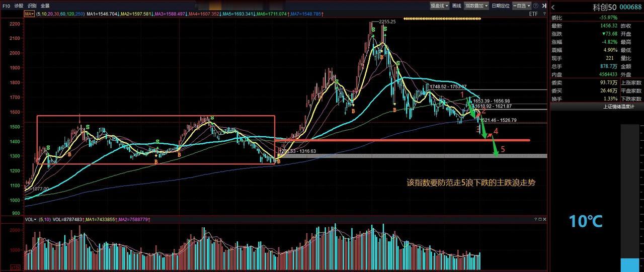Viewport: 644px width, 272px height.
Task: Select the stock name 科创50
Action: 604,7
